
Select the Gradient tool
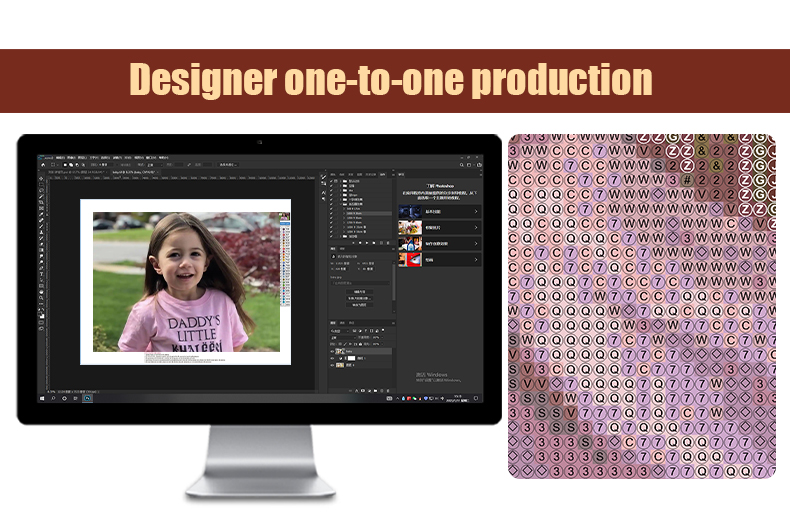(x=41, y=250)
